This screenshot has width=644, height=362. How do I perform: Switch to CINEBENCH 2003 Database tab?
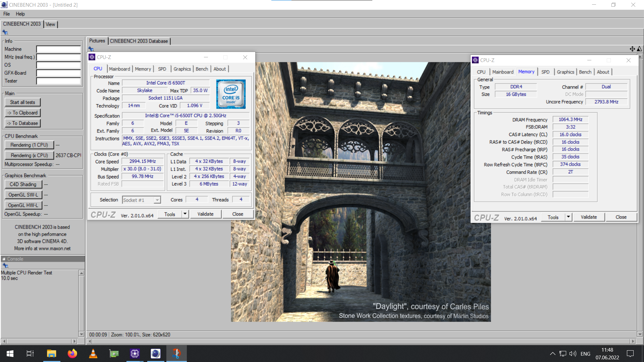pos(139,41)
